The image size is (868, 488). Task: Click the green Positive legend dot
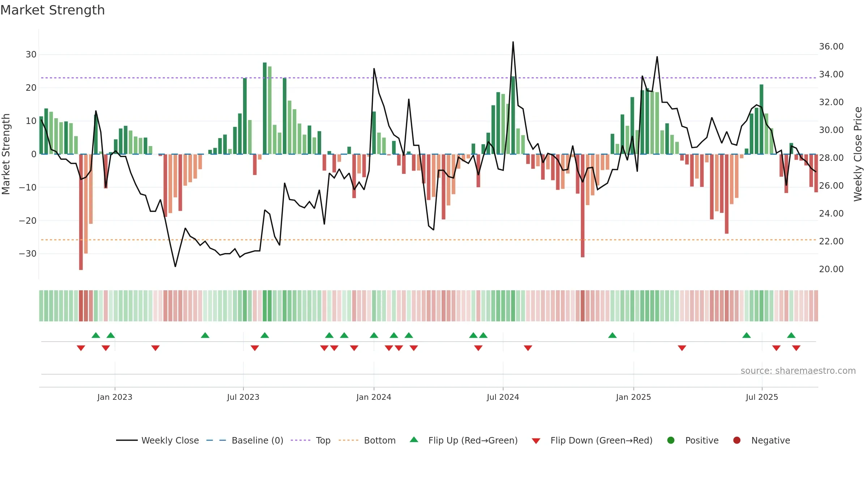click(x=671, y=440)
